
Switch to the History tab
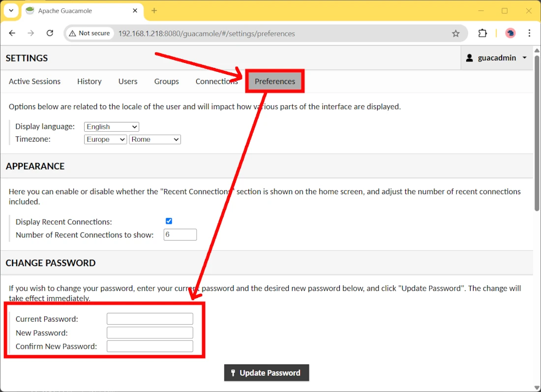[x=90, y=82]
